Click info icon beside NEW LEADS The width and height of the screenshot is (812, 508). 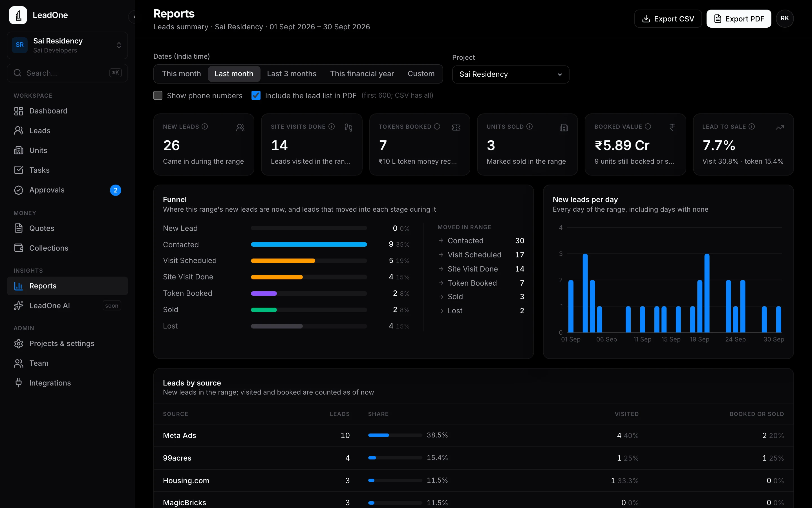(205, 127)
